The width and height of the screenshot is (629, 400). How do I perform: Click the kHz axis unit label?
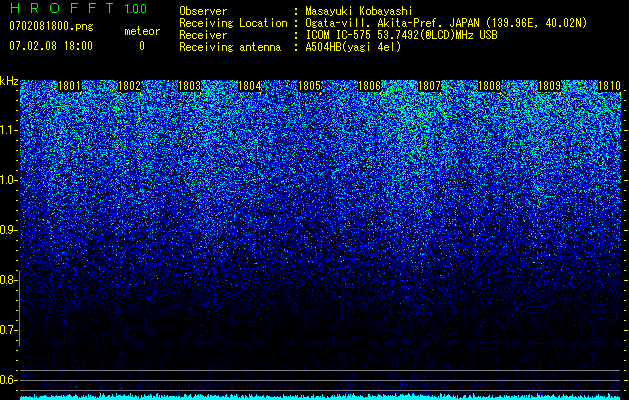coord(9,81)
